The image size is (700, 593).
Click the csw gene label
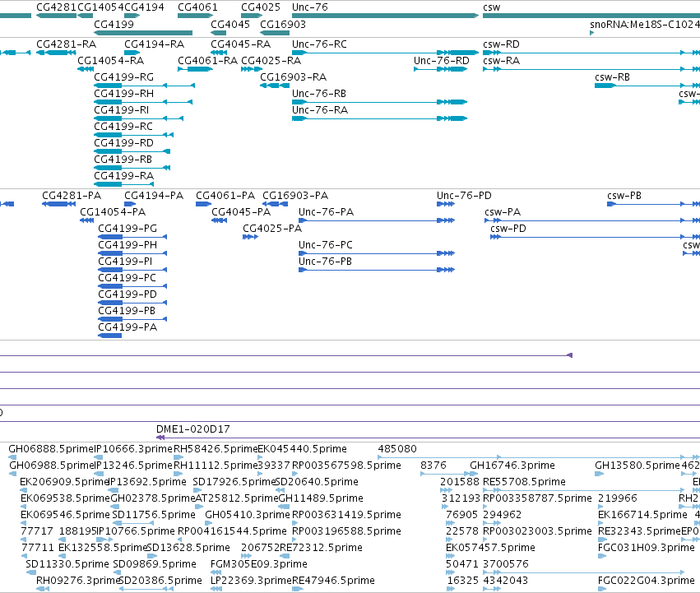point(492,7)
